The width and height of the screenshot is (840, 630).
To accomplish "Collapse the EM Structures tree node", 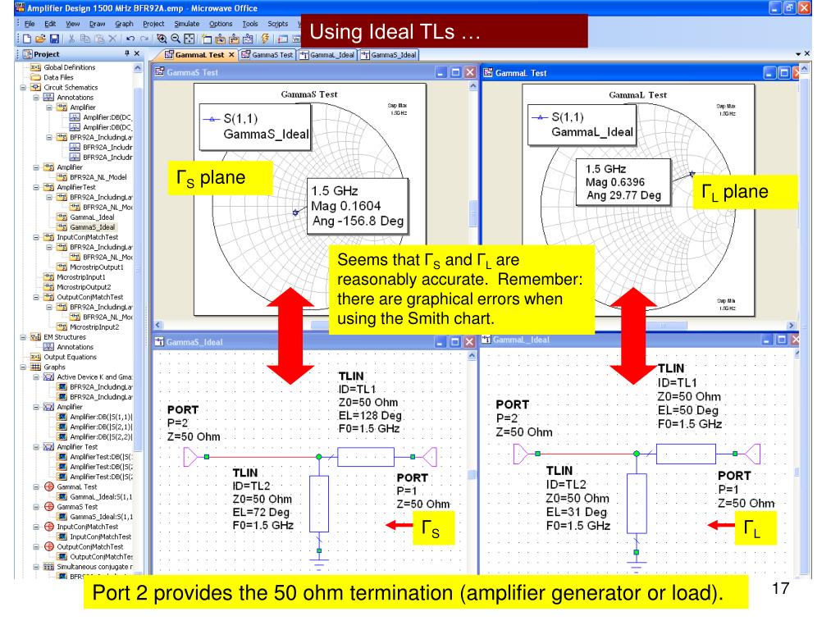I will click(23, 337).
